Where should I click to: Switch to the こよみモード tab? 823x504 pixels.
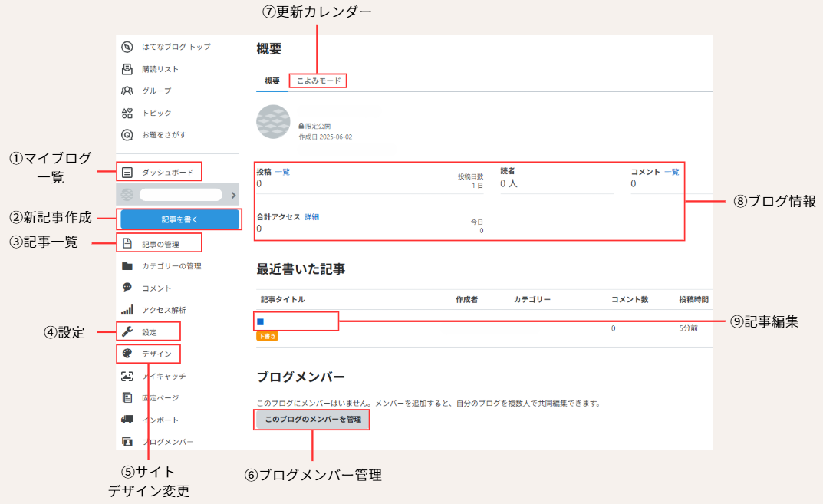[x=318, y=81]
